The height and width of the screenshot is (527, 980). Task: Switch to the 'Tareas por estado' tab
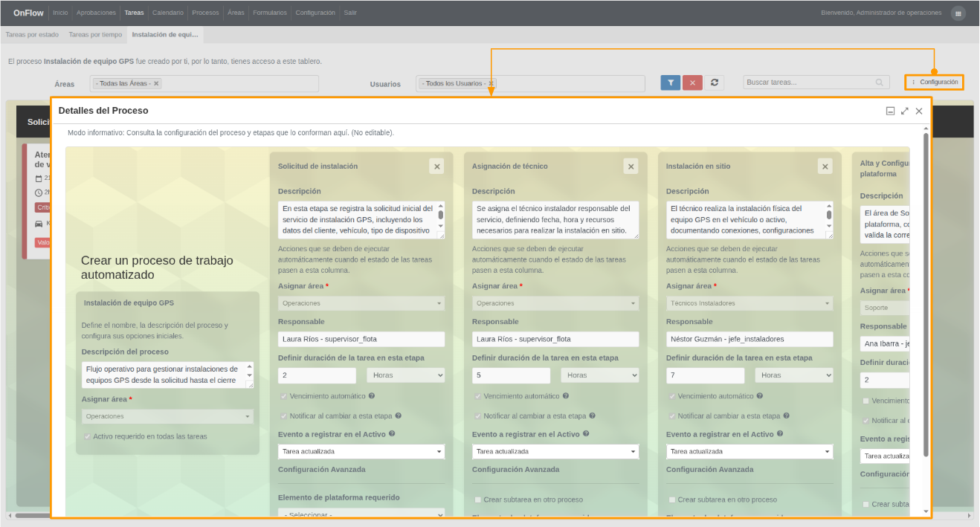click(32, 34)
